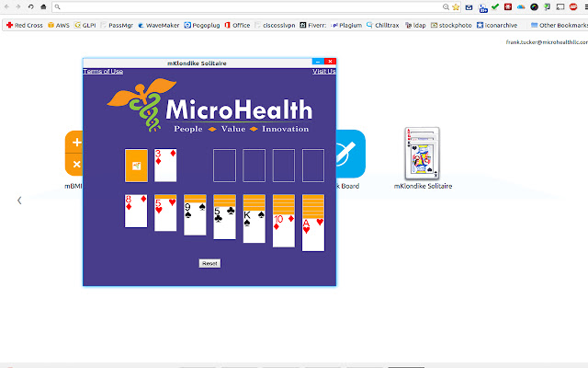This screenshot has height=368, width=588.
Task: Select the King of spades tableau card
Action: pyautogui.click(x=254, y=227)
